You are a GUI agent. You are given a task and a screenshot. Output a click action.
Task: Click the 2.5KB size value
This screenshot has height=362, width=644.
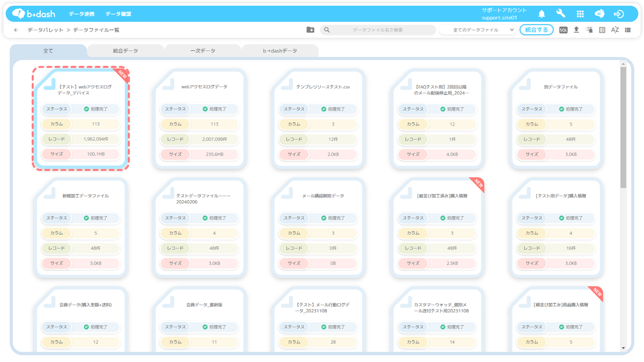pos(452,263)
